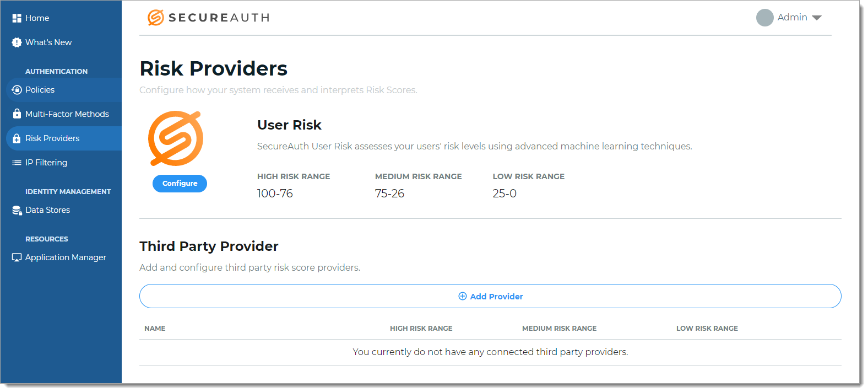The image size is (868, 392).
Task: Select the Application Manager monitor icon
Action: [15, 257]
